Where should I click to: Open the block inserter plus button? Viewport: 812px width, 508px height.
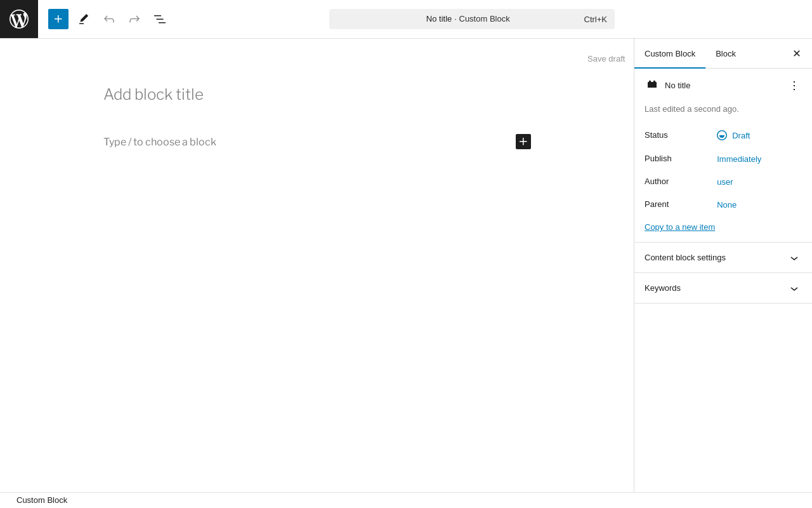click(x=58, y=19)
